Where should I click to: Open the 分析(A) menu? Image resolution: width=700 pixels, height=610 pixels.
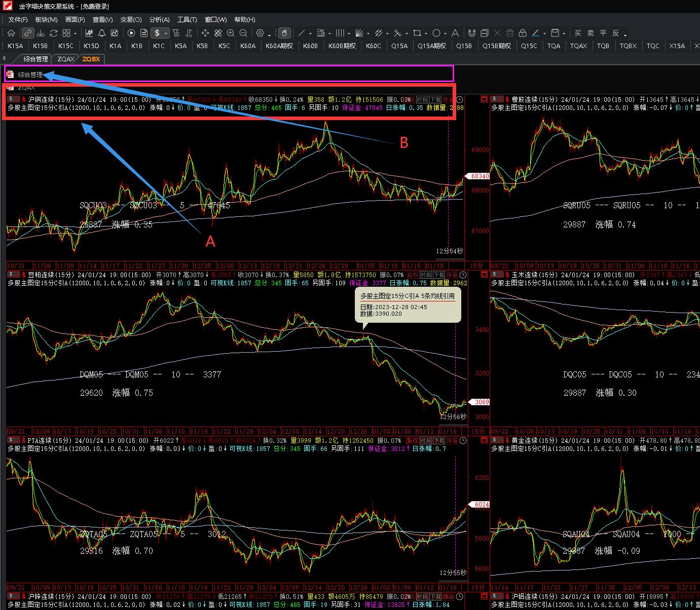(160, 19)
